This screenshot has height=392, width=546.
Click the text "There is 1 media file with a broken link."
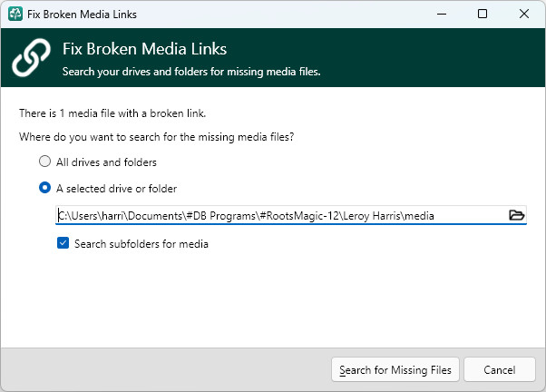(x=112, y=113)
